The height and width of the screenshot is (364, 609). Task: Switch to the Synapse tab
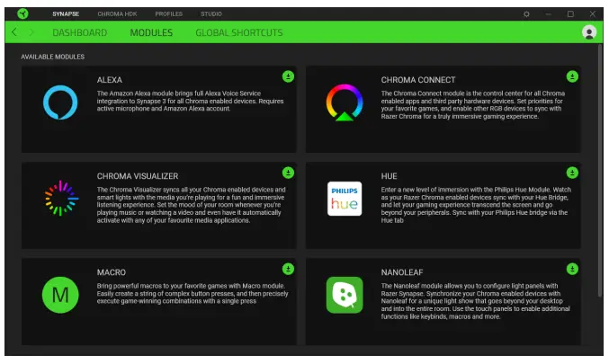tap(66, 14)
